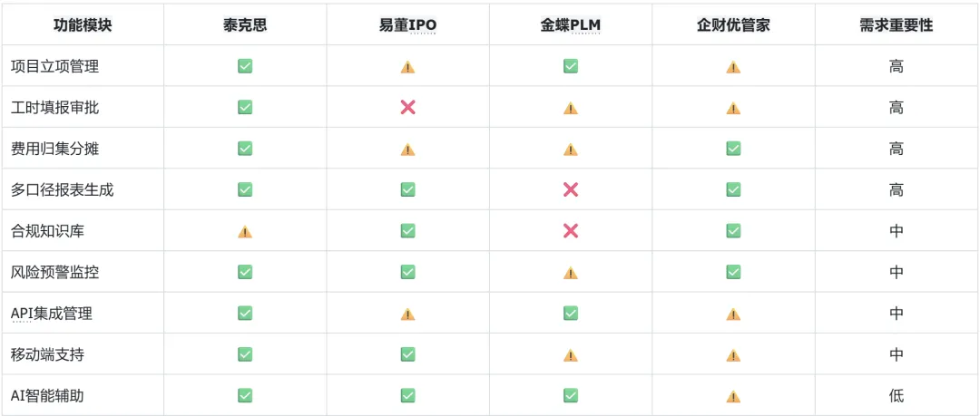Click the warning icon for 企财优管家 AI智能辅助

pos(733,397)
